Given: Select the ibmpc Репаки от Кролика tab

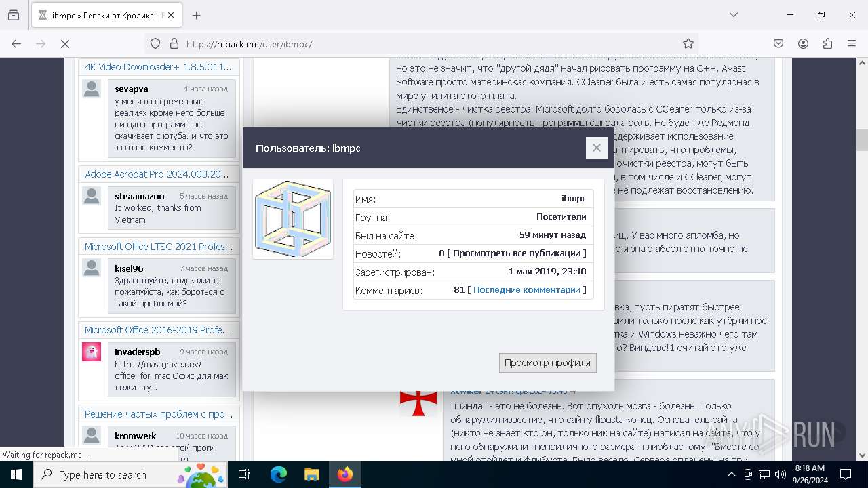Looking at the screenshot, I should click(x=107, y=15).
